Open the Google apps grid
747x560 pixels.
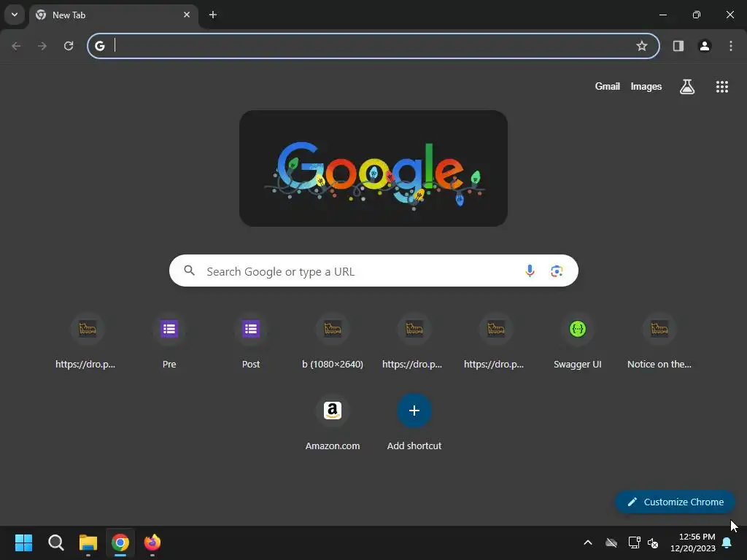click(722, 87)
